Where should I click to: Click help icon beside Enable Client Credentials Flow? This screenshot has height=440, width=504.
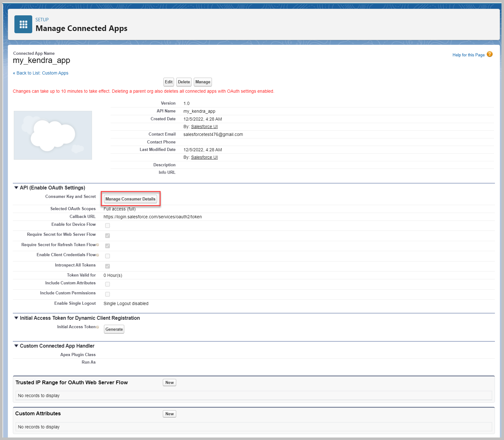pos(98,255)
